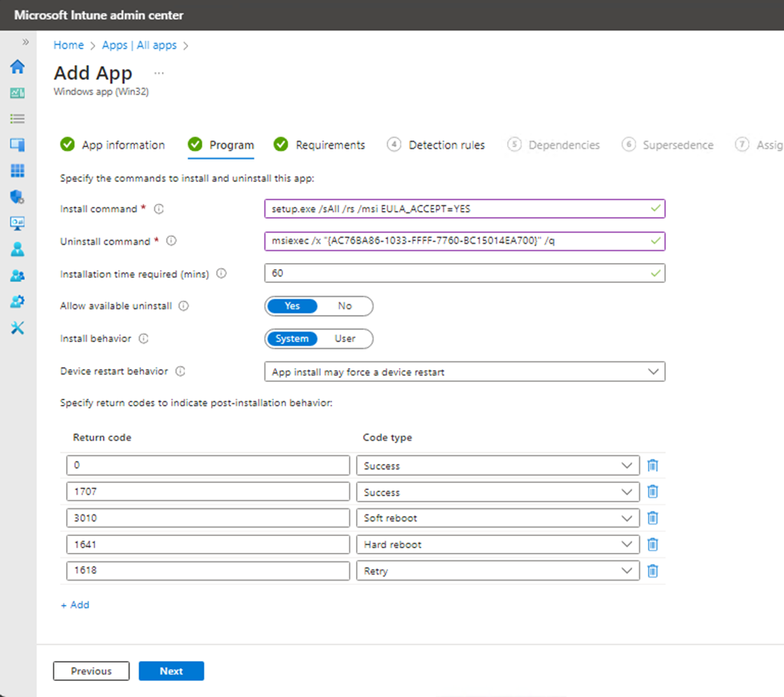Edit Installation time required field
Screen dimensions: 784x697
(465, 273)
